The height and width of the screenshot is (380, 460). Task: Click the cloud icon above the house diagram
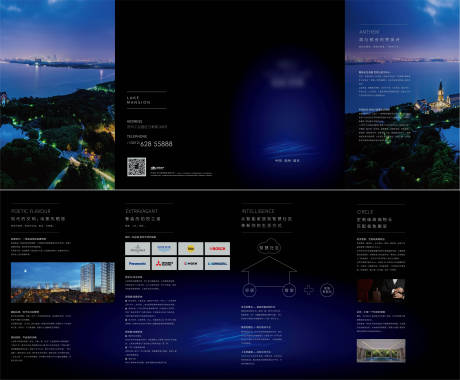pyautogui.click(x=269, y=247)
